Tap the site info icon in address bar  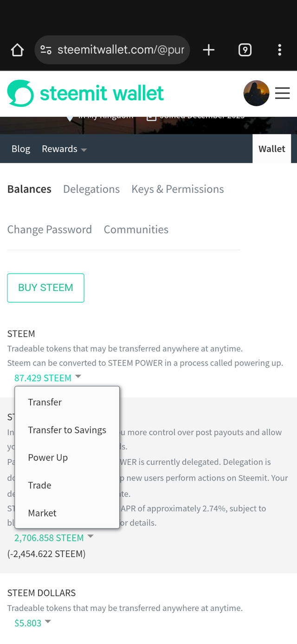(46, 50)
